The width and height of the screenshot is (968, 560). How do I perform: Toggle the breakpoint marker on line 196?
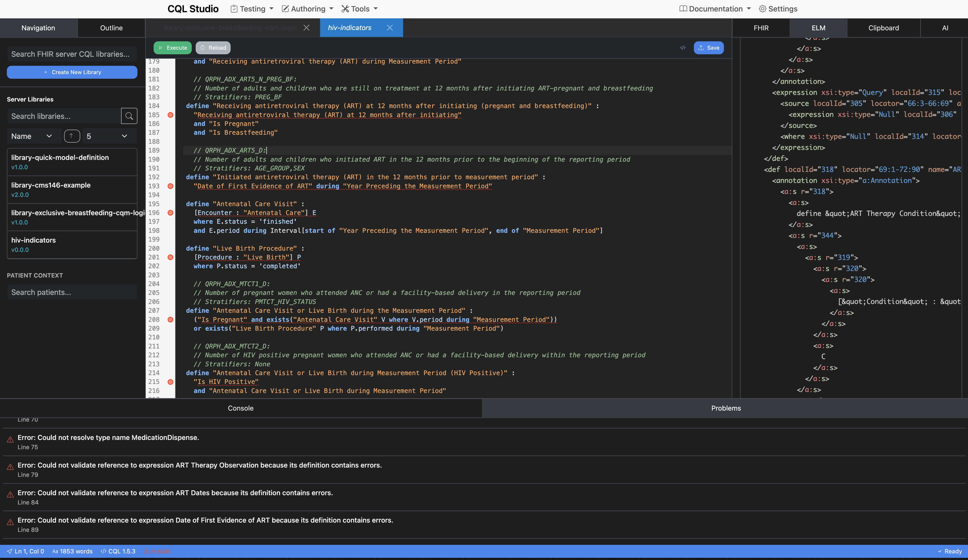(x=170, y=213)
